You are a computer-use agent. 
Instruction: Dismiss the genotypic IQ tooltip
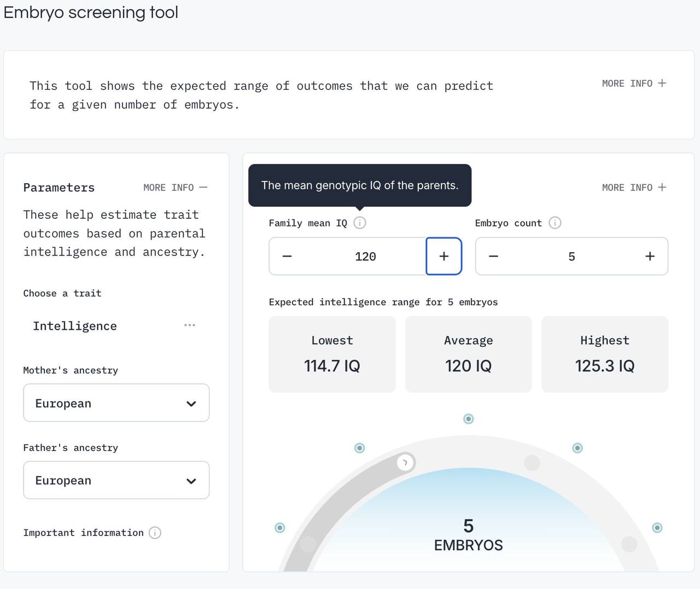click(x=359, y=185)
